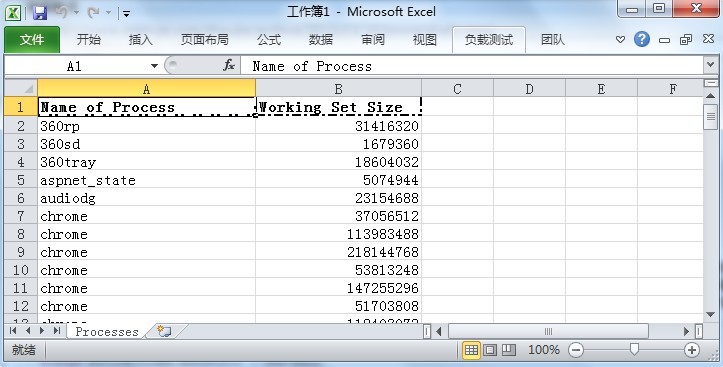This screenshot has height=367, width=723.
Task: Select column C header
Action: click(457, 89)
